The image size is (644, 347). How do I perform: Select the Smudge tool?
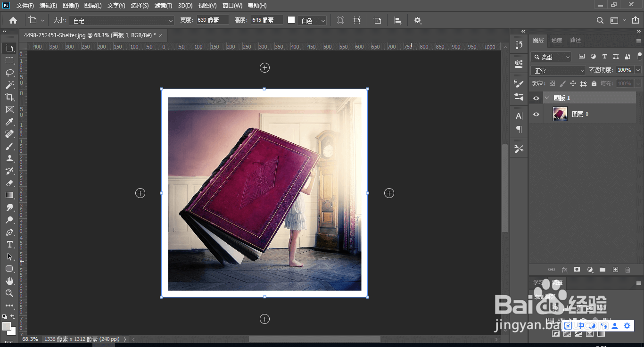[x=9, y=207]
